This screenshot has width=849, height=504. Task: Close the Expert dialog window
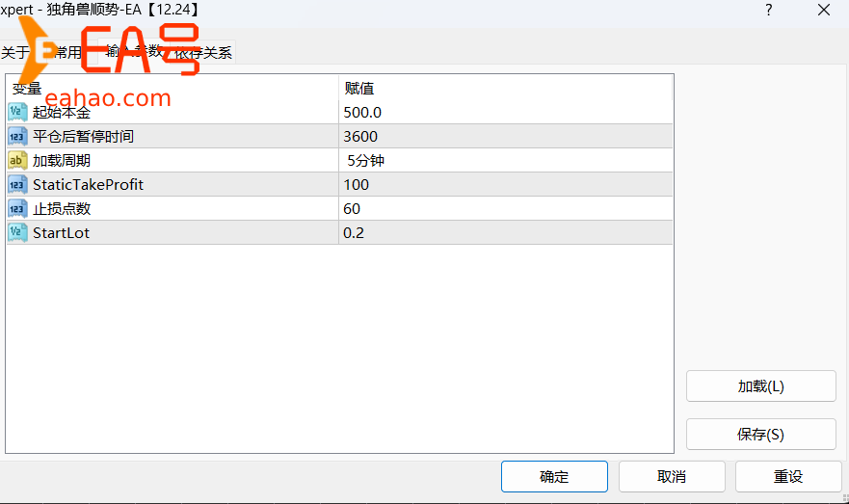click(x=824, y=10)
